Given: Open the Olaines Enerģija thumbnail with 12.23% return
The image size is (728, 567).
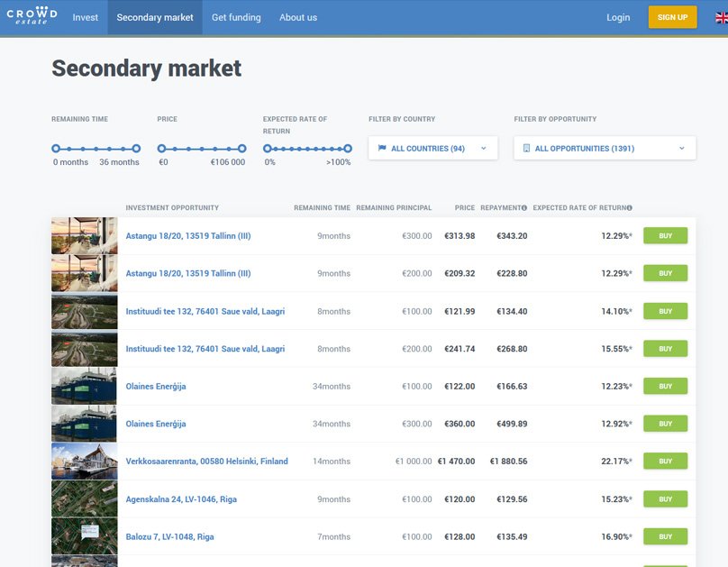Looking at the screenshot, I should click(x=84, y=386).
